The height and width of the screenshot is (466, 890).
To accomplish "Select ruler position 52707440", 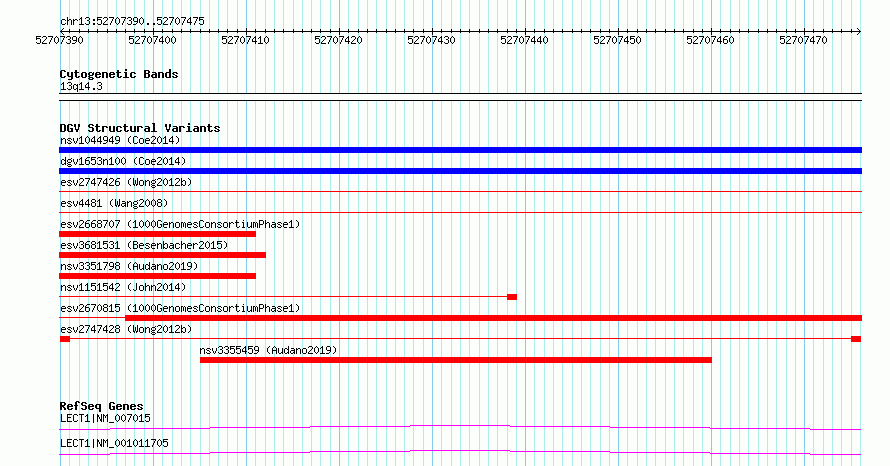I will (x=524, y=40).
